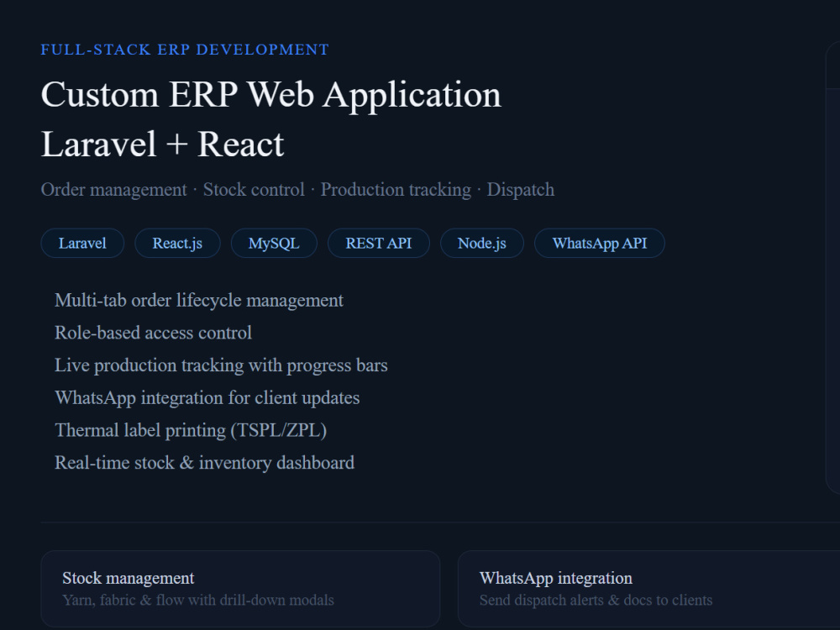Click 'WhatsApp integration for client updates' item
Viewport: 840px width, 630px height.
pyautogui.click(x=207, y=398)
